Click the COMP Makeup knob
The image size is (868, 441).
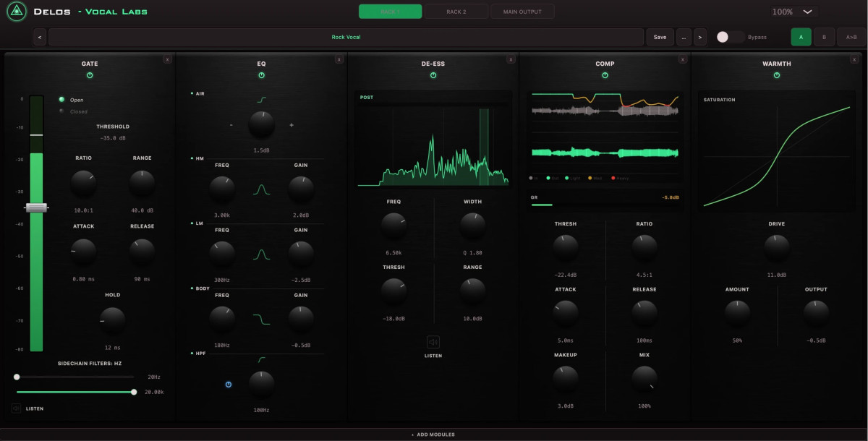(x=566, y=380)
